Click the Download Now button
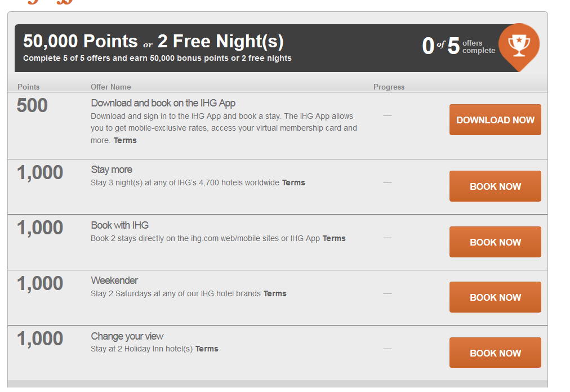This screenshot has height=392, width=570. [495, 120]
